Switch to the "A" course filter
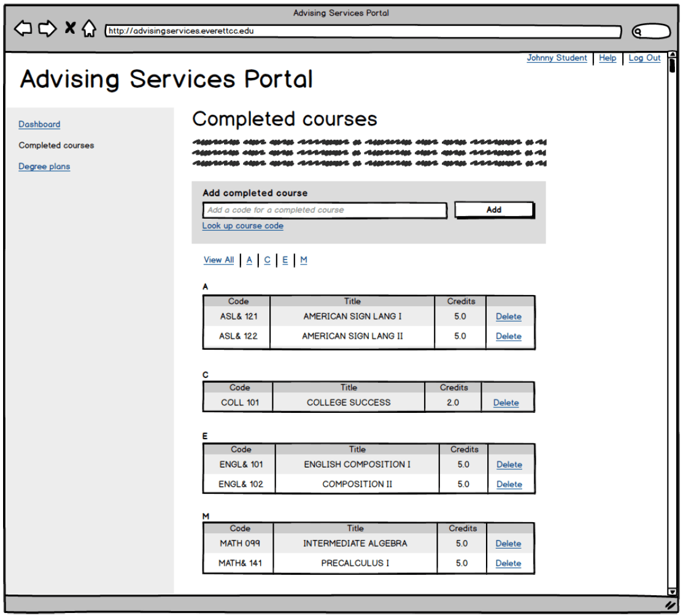This screenshot has width=683, height=616. (249, 260)
